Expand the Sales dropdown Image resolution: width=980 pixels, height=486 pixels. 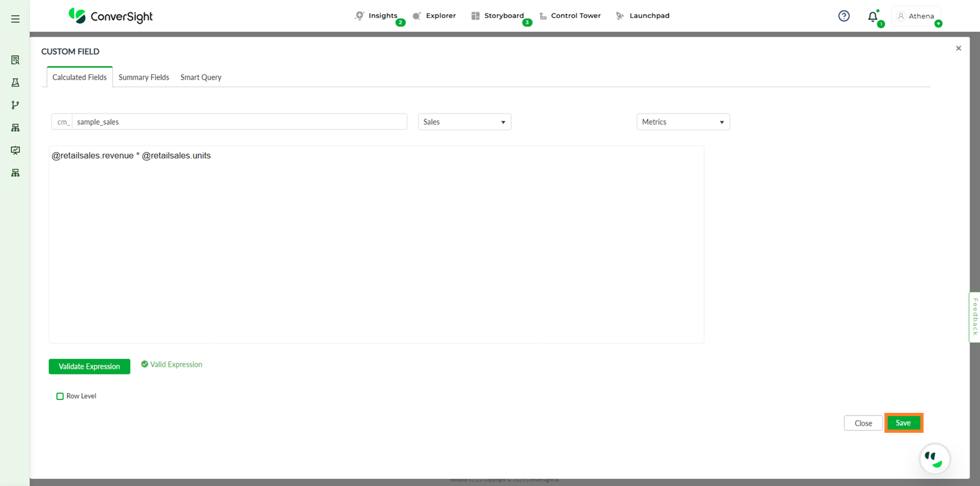pyautogui.click(x=464, y=122)
